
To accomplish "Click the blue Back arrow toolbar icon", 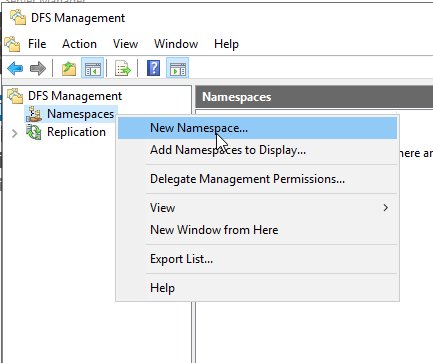I will (15, 69).
